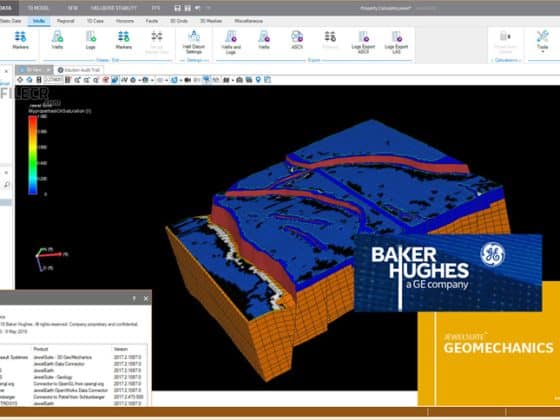Click the video camera icon in view toolbar

[187, 80]
